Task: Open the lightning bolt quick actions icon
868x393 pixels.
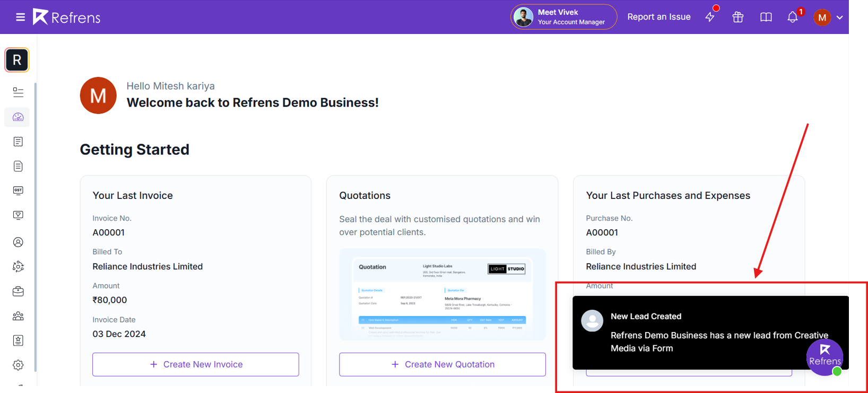Action: (710, 17)
